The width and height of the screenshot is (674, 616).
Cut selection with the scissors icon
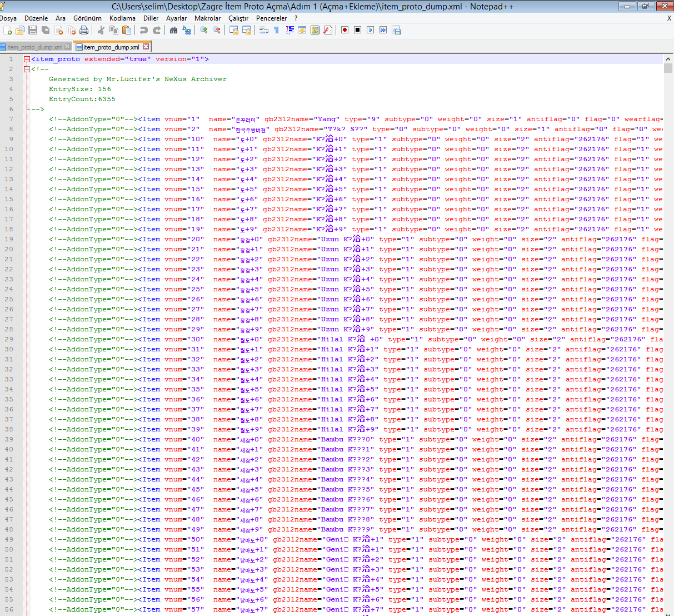(x=101, y=30)
